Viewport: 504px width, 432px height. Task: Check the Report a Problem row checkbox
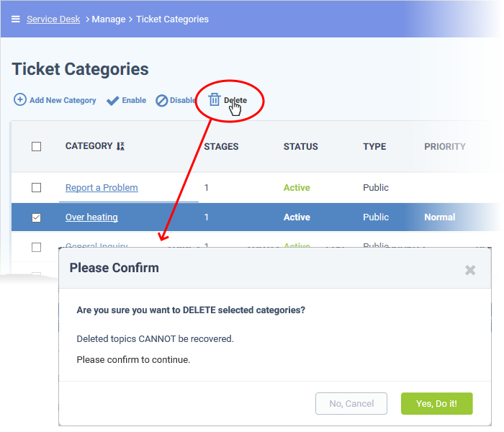coord(36,187)
